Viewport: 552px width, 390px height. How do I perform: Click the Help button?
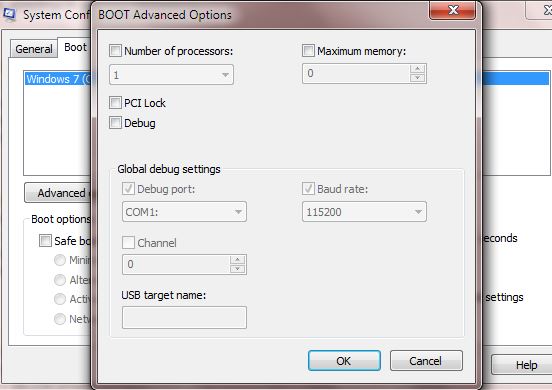(x=522, y=365)
